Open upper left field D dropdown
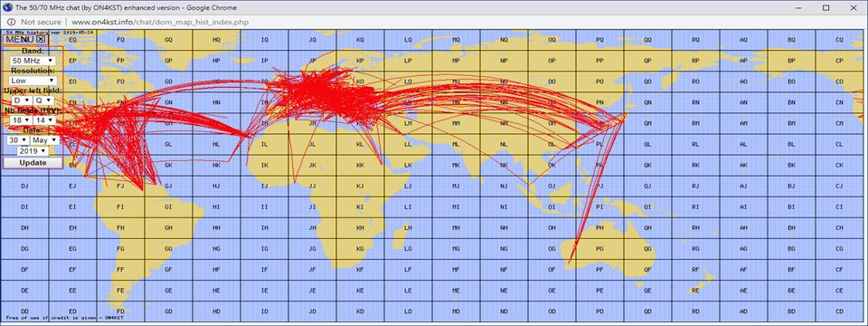This screenshot has height=326, width=868. [21, 101]
